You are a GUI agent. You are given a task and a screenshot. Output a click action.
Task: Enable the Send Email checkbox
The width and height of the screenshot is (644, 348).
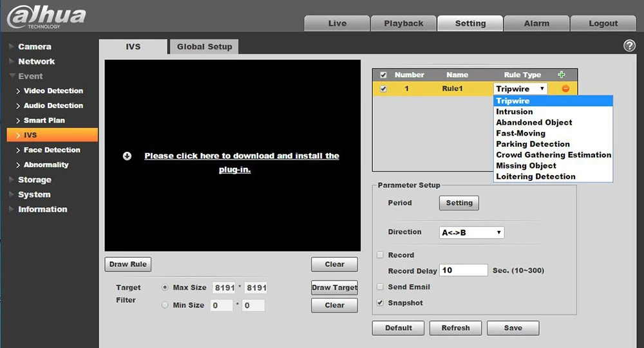pos(381,287)
